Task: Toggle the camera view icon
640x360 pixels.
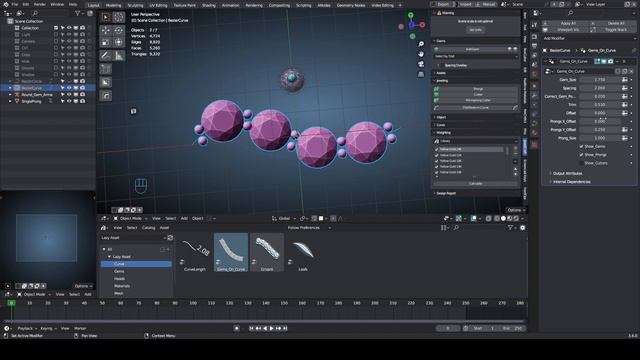Action: point(421,64)
